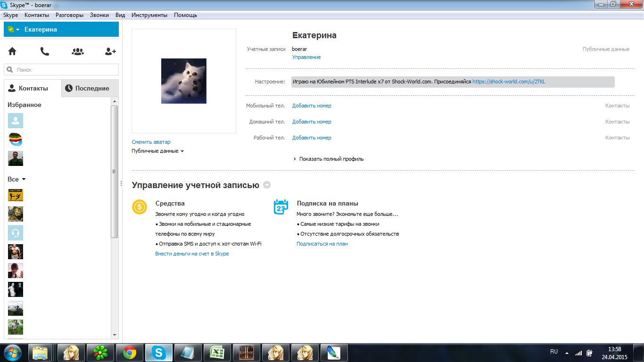Switch to the Контакты tab

coord(33,88)
